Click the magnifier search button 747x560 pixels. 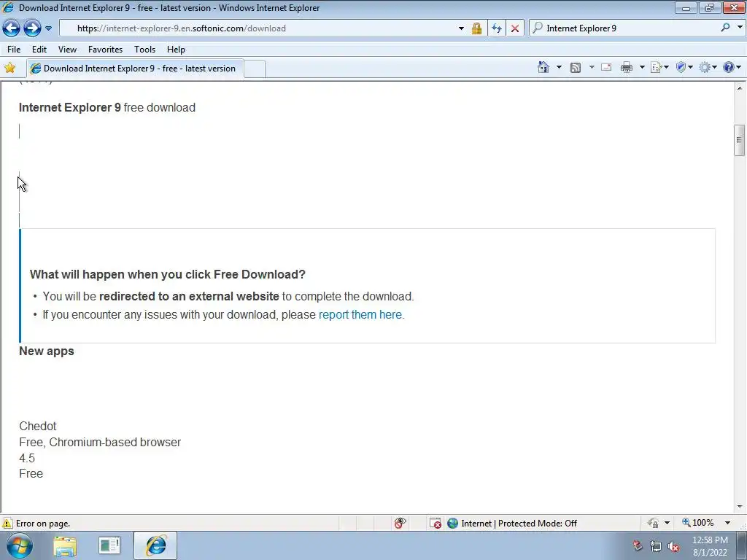pyautogui.click(x=725, y=28)
